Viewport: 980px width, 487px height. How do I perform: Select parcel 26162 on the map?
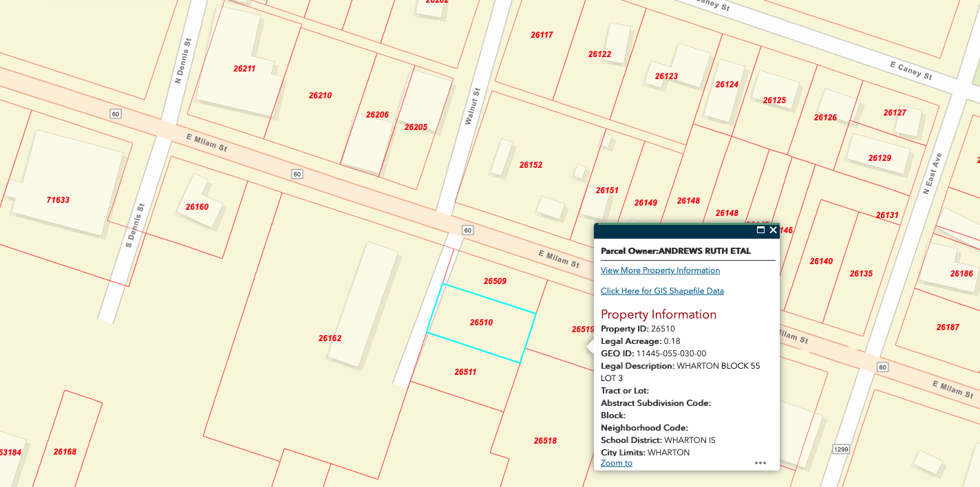330,338
